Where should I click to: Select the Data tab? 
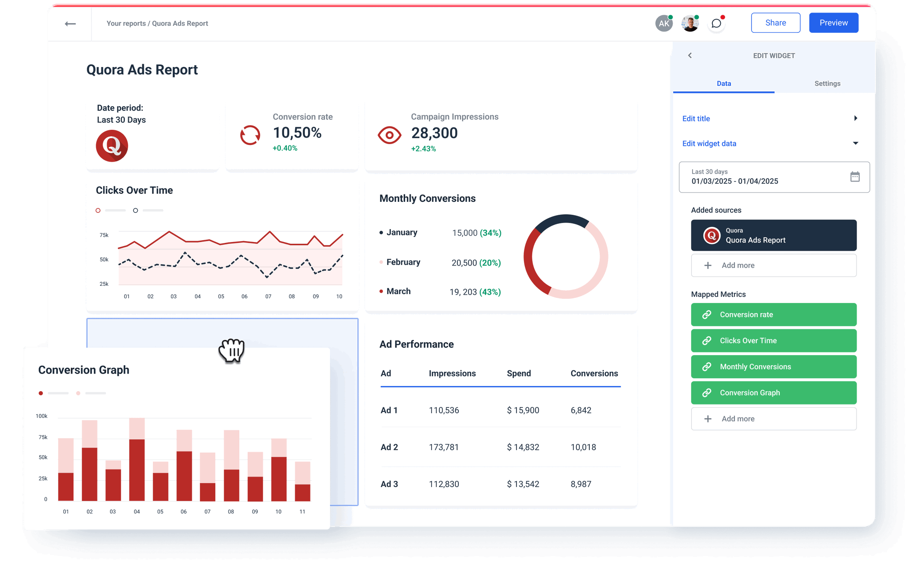pos(723,84)
